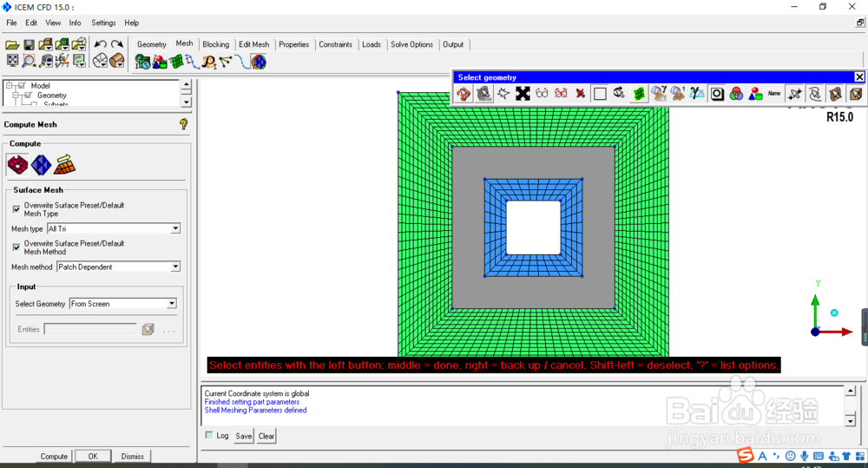
Task: Click the Name icon in Select geometry toolbar
Action: pyautogui.click(x=774, y=94)
